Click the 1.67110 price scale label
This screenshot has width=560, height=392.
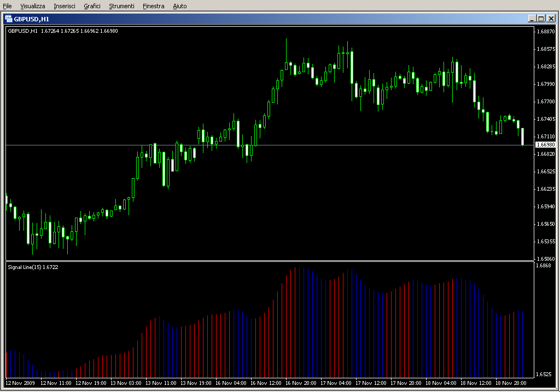[546, 136]
